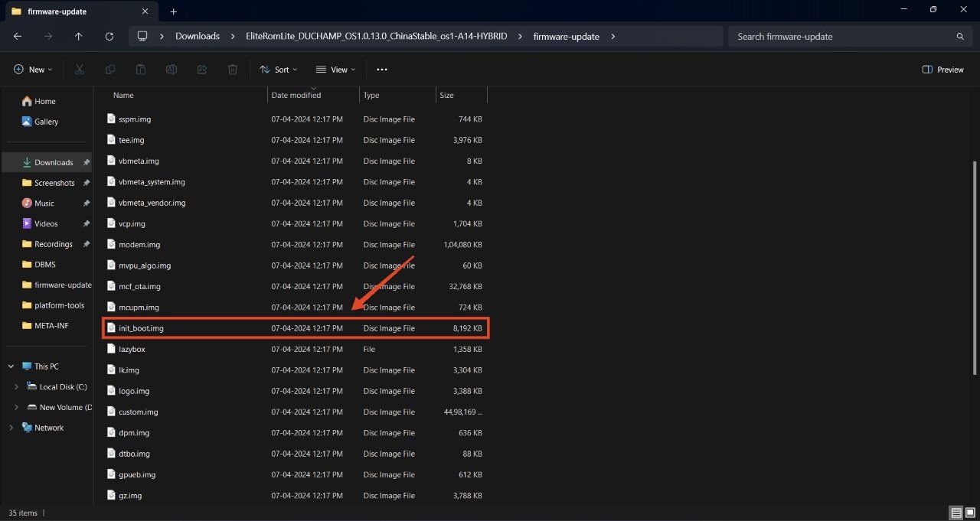Open the Sort dropdown menu

[x=279, y=70]
